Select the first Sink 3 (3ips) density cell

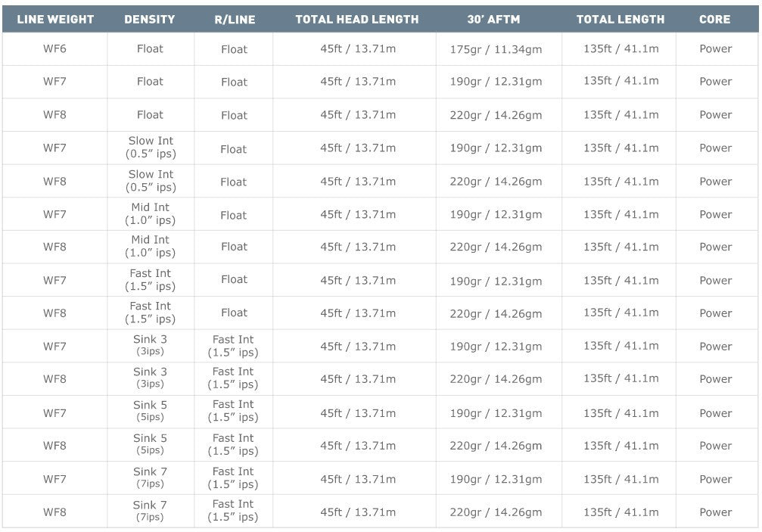click(150, 345)
